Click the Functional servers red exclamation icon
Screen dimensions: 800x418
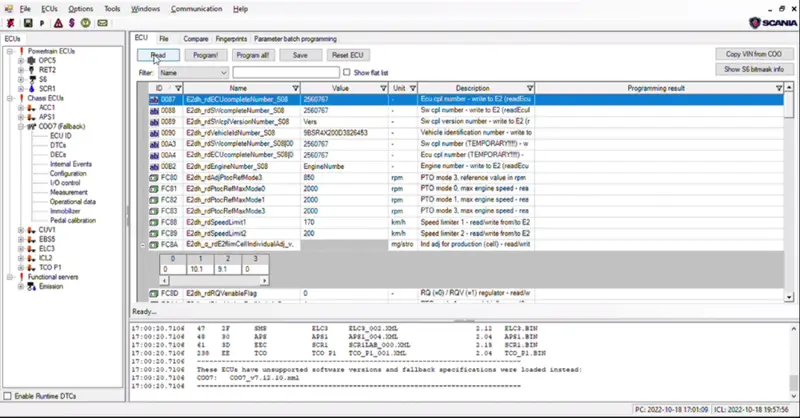(x=21, y=277)
